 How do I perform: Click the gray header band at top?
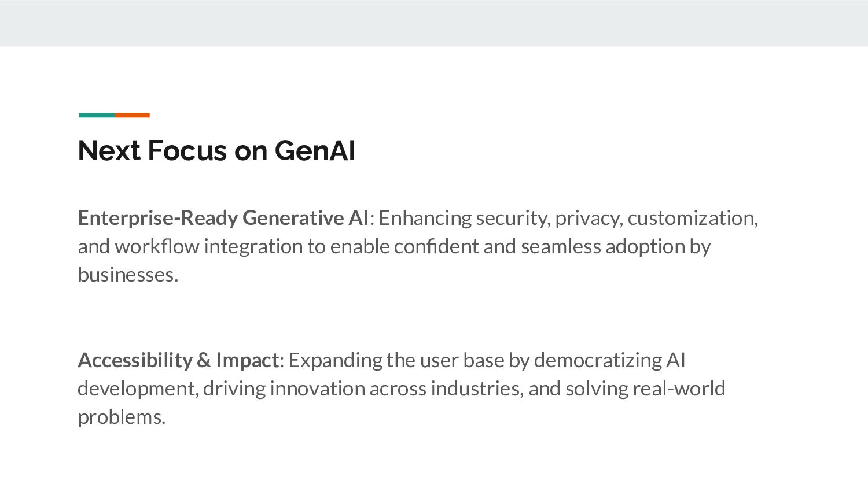click(x=434, y=23)
